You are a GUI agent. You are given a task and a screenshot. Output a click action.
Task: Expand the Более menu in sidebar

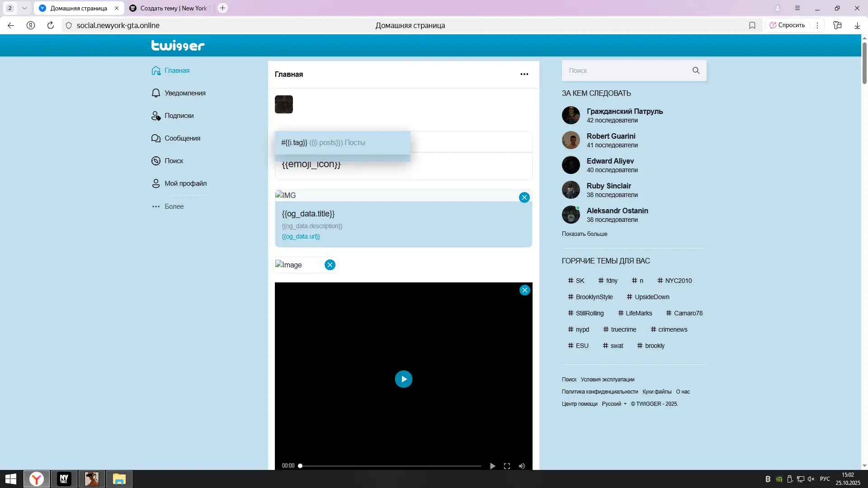point(174,206)
